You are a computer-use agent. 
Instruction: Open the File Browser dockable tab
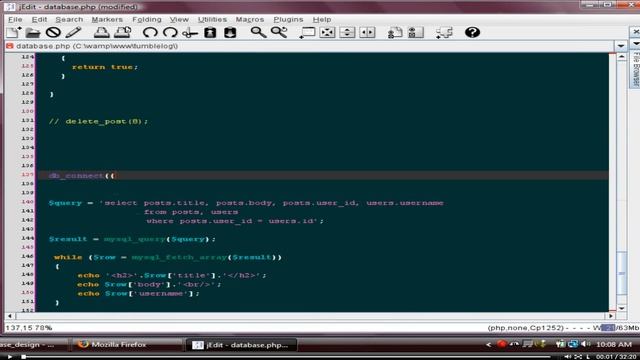pyautogui.click(x=636, y=69)
